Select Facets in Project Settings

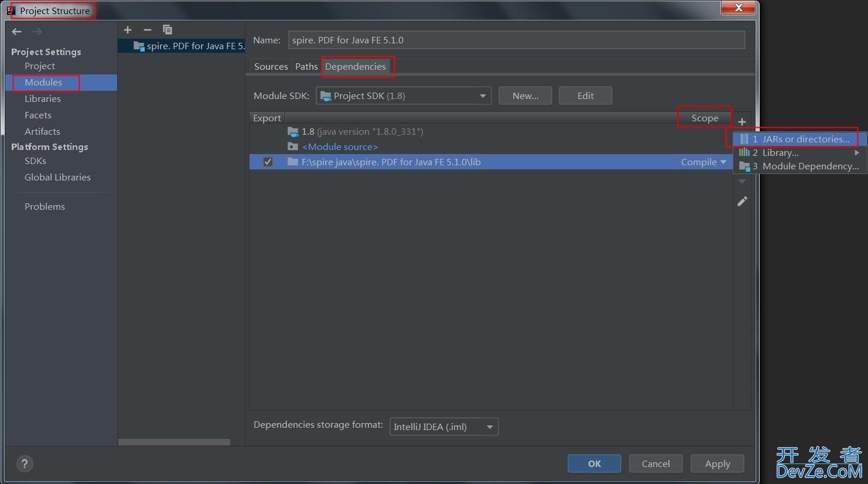(38, 115)
